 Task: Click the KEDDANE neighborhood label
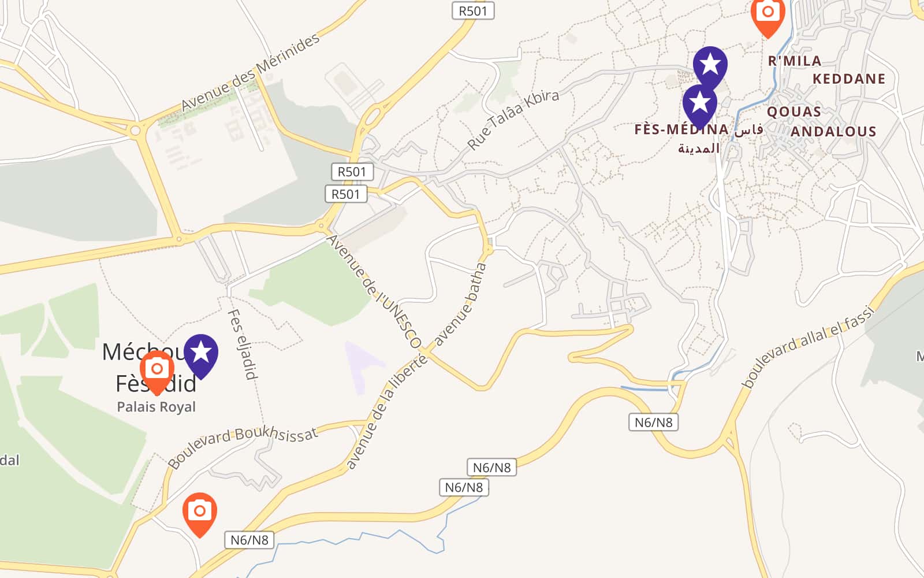[x=848, y=79]
